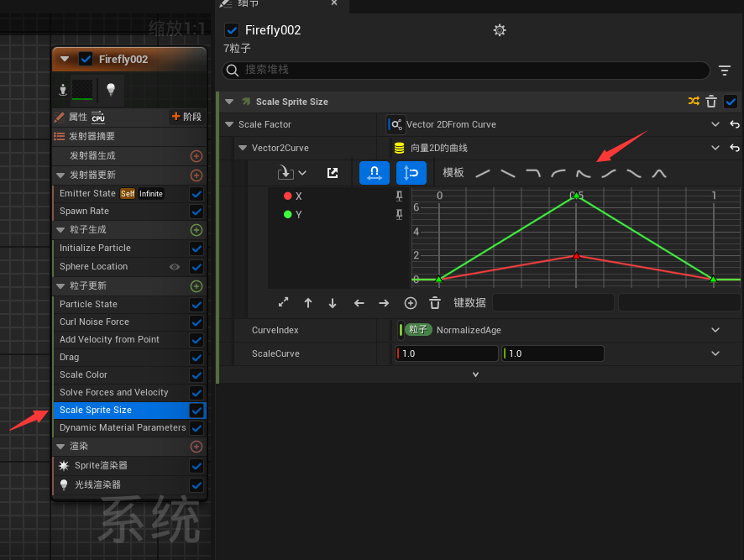Disable the Scale Sprite Size module in details

coord(731,101)
